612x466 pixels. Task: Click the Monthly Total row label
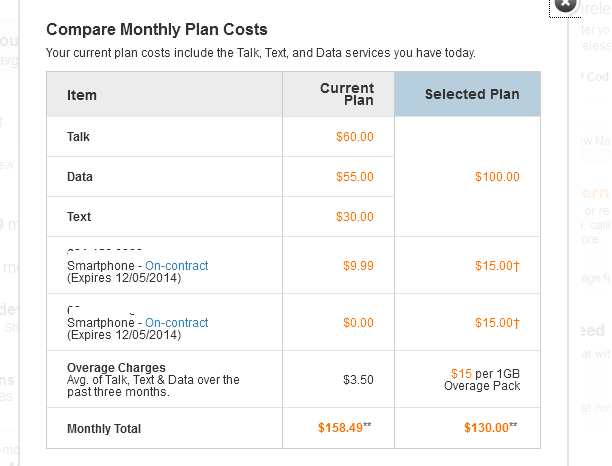104,428
